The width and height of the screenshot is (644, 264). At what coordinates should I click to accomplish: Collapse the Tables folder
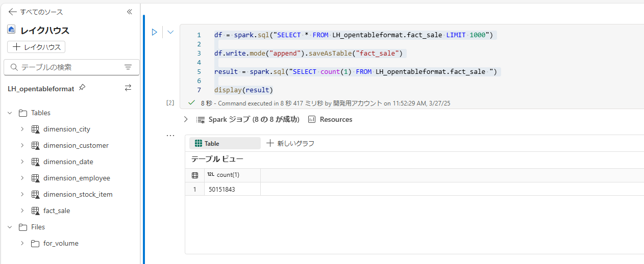point(10,113)
